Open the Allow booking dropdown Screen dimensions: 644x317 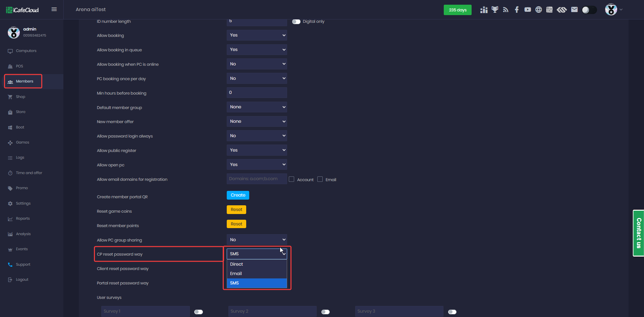coord(257,35)
